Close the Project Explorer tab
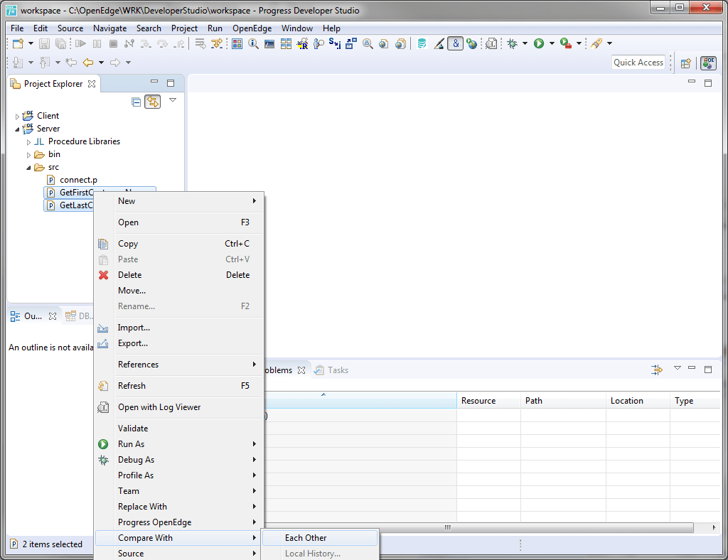The image size is (728, 560). coord(92,84)
